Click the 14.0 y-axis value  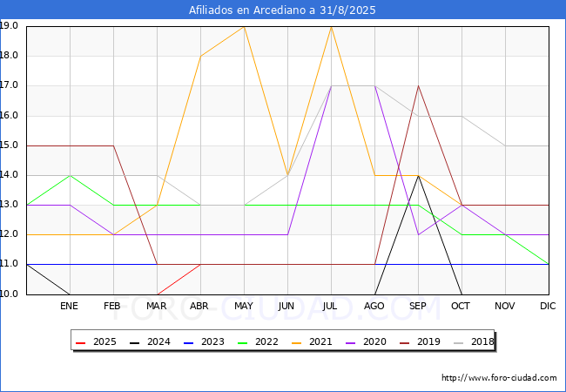pyautogui.click(x=9, y=175)
